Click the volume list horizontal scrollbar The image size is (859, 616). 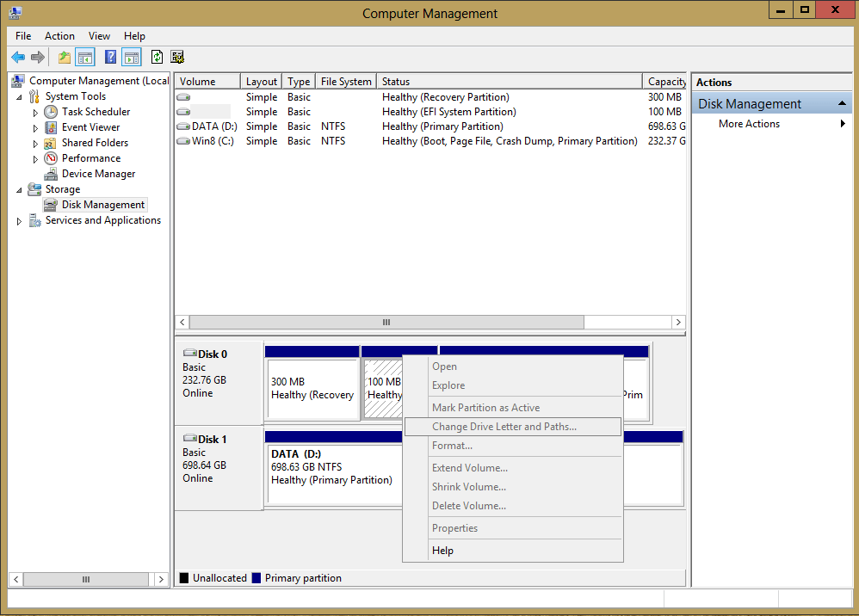[386, 322]
